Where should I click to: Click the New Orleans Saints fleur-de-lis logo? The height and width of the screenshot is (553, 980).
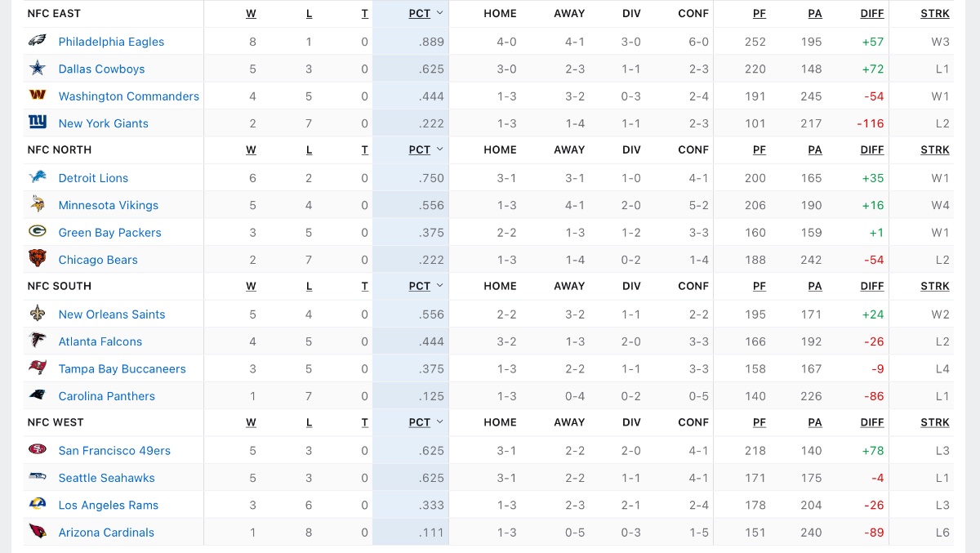click(x=38, y=314)
